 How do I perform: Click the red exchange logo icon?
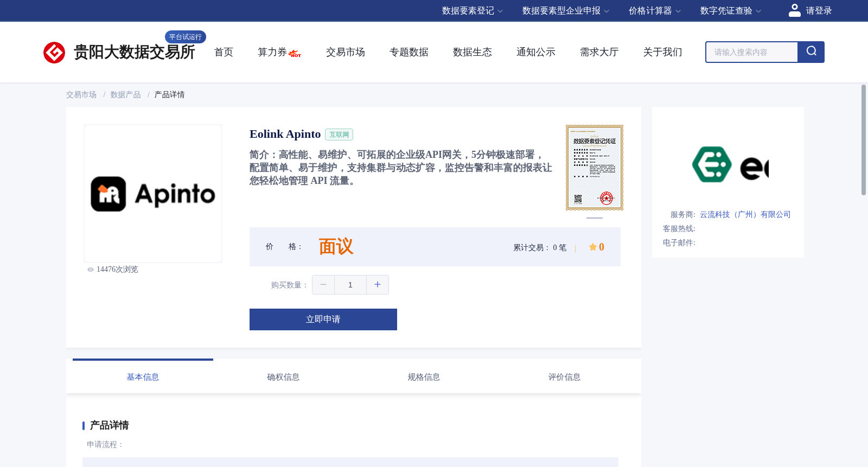[54, 53]
